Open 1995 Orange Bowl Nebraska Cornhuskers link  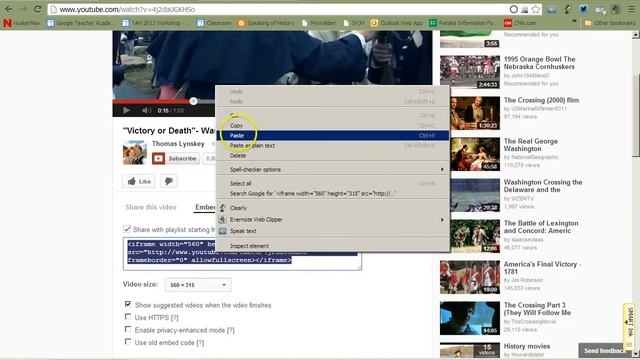(539, 63)
